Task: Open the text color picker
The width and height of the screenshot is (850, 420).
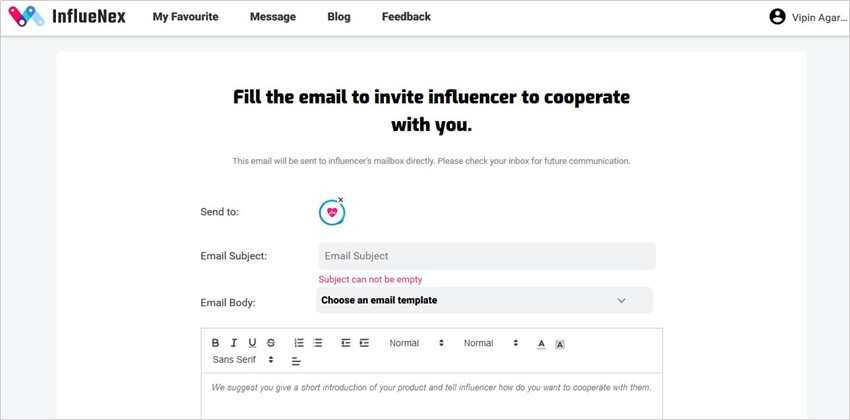Action: (541, 344)
